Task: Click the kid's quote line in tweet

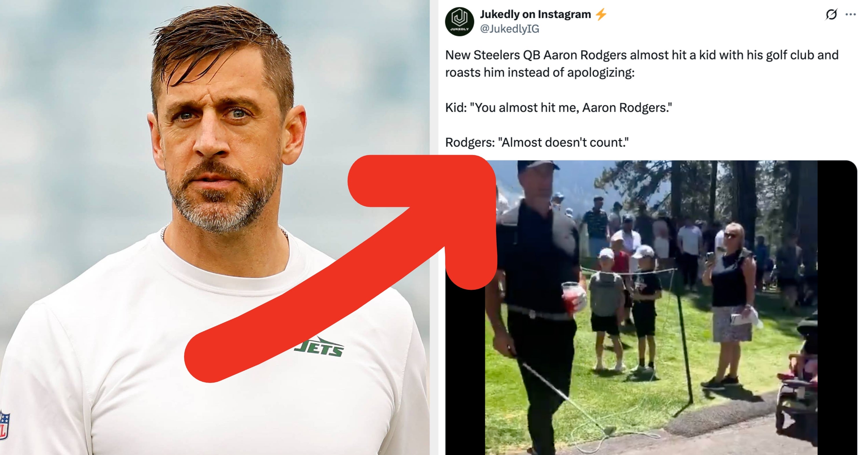Action: click(558, 108)
